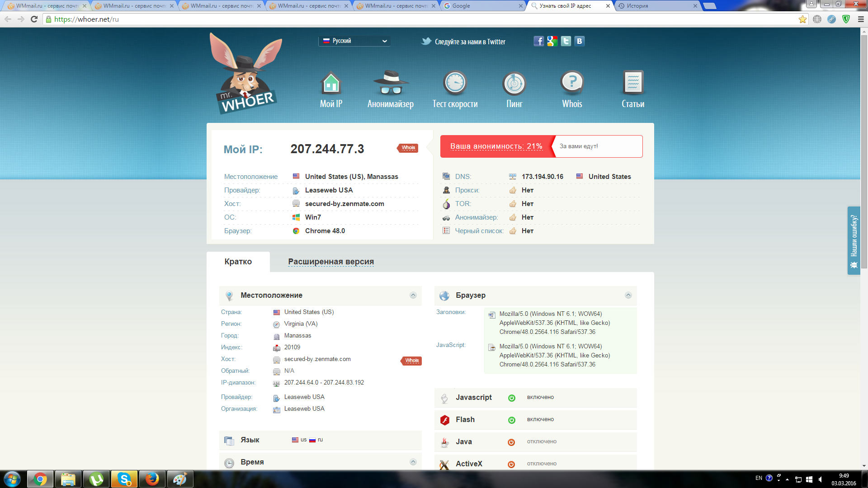Open the Мой IP home icon
This screenshot has height=488, width=868.
coord(331,83)
